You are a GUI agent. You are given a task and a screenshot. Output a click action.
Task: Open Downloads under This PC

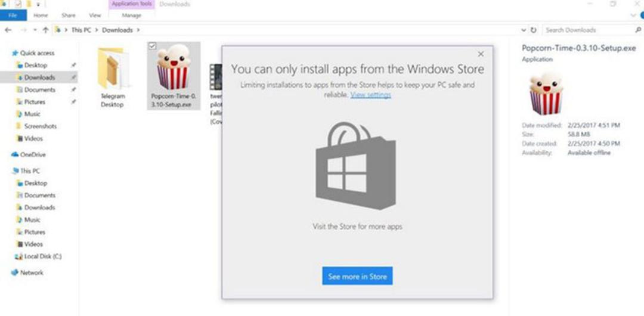(x=39, y=207)
